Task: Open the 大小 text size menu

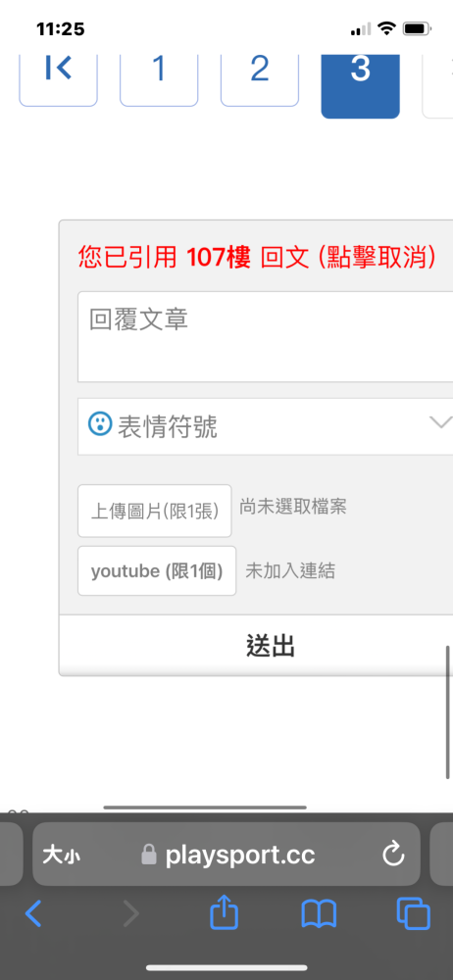Action: [x=61, y=855]
